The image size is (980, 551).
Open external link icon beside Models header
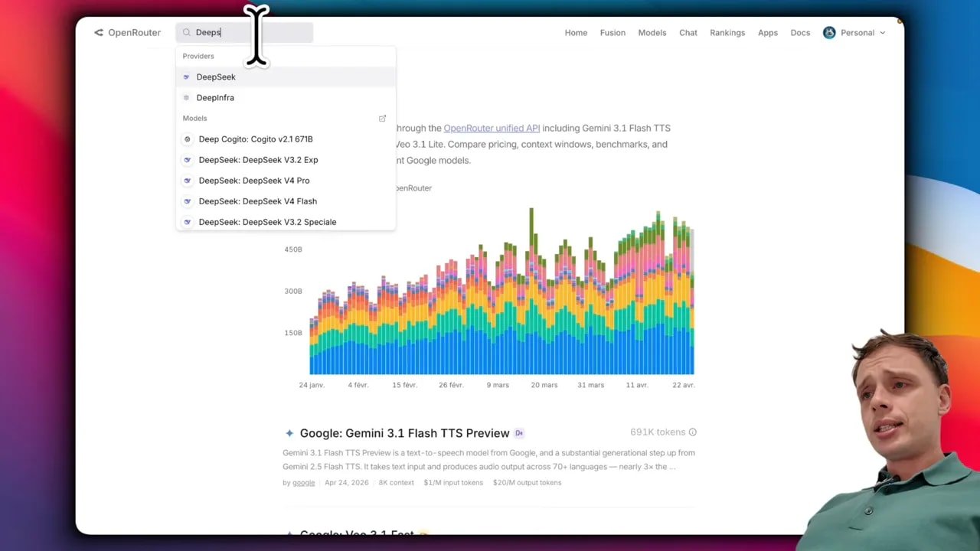[382, 118]
